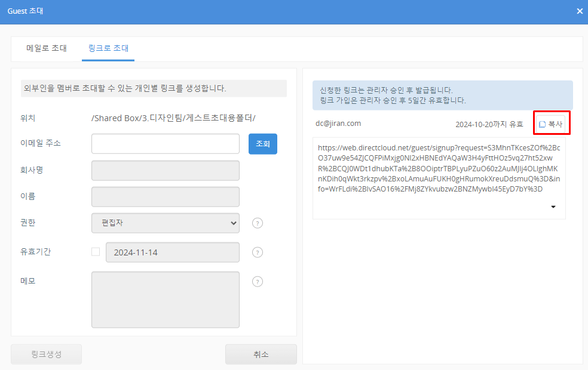This screenshot has width=588, height=370.
Task: Focus the 이메일 주소 input field
Action: pos(166,144)
